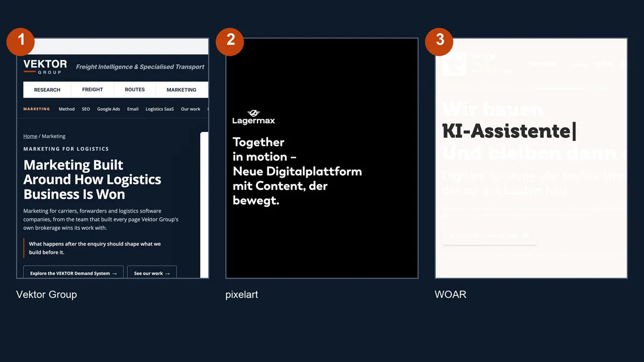Open the RESEARCH nav tab
The image size is (644, 362).
pos(47,90)
